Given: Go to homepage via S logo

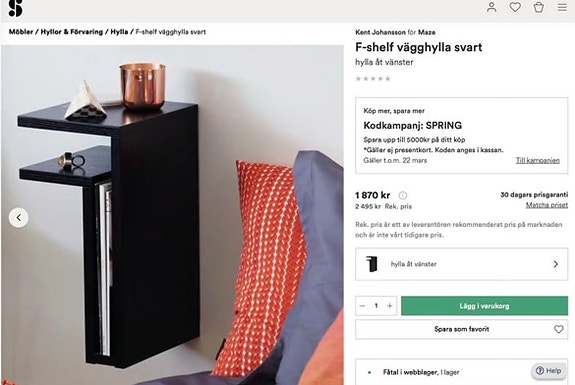Looking at the screenshot, I should tap(15, 8).
